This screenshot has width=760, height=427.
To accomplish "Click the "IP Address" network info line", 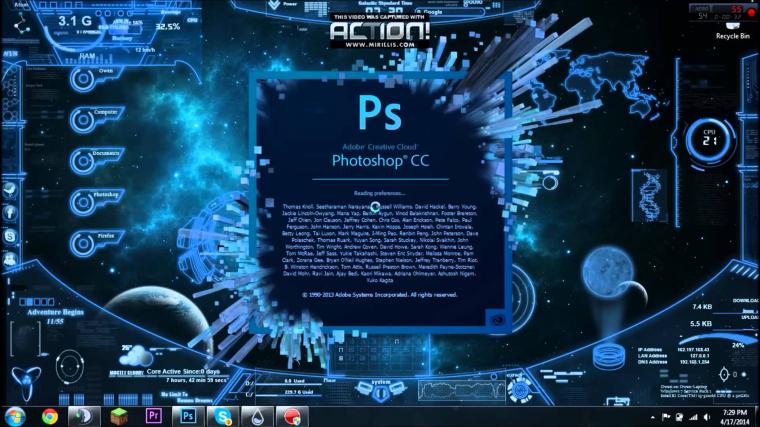I will (x=674, y=349).
